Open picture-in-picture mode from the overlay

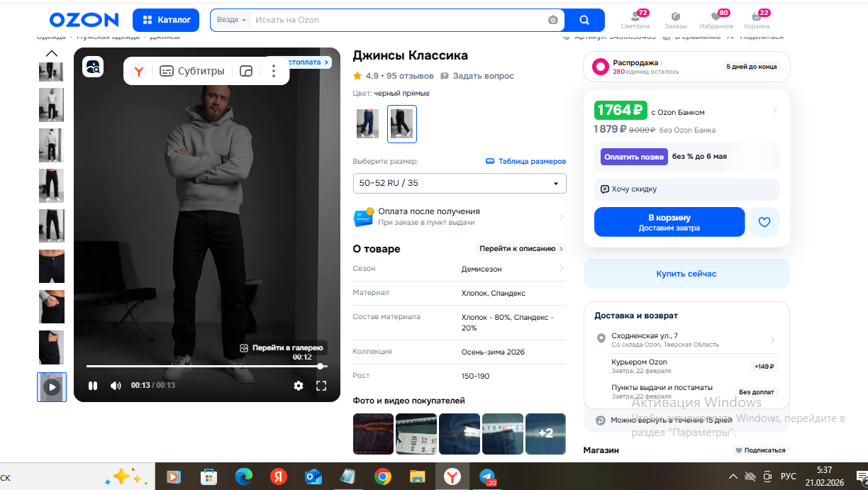coord(246,71)
